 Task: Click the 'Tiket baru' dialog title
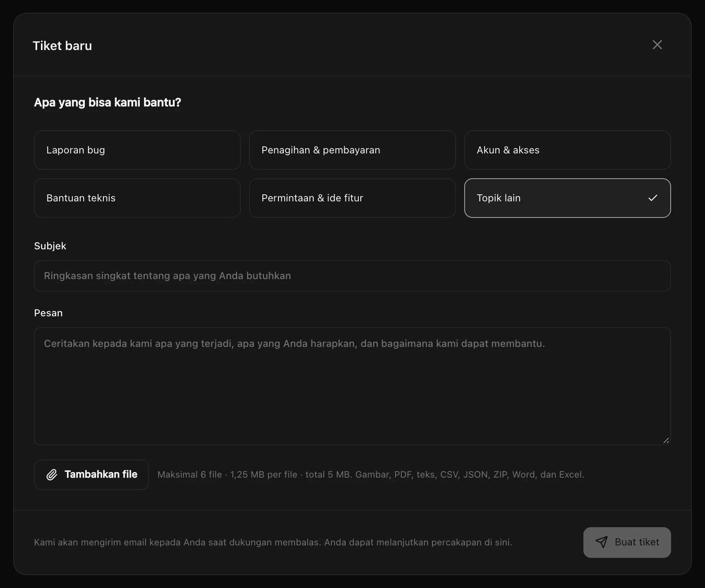[x=62, y=45]
